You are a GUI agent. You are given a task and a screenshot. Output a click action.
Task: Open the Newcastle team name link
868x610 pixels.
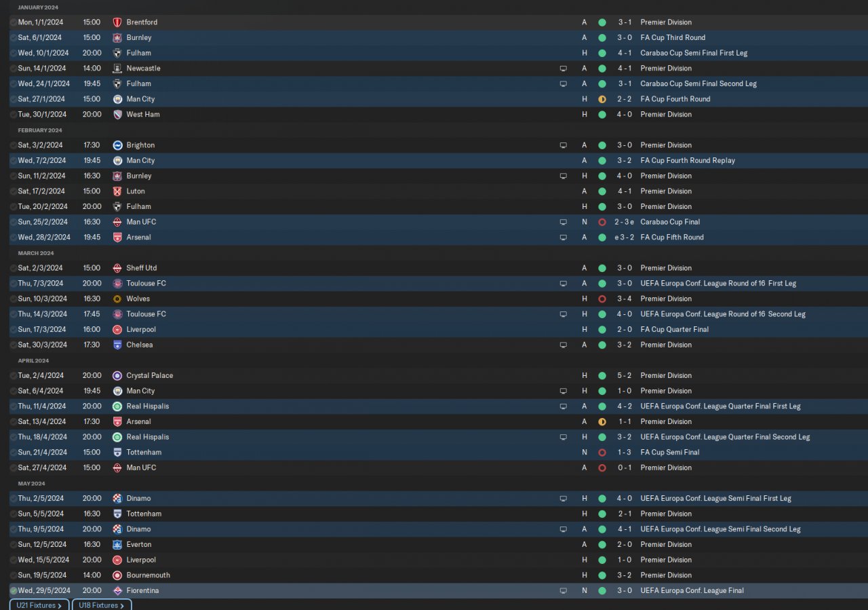click(x=144, y=69)
